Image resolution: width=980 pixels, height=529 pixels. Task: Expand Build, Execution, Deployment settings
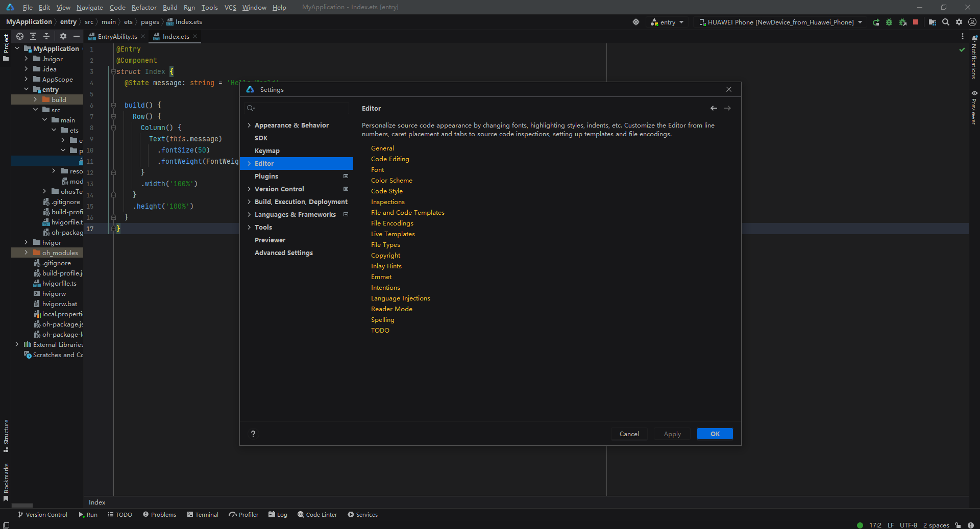[x=249, y=201]
